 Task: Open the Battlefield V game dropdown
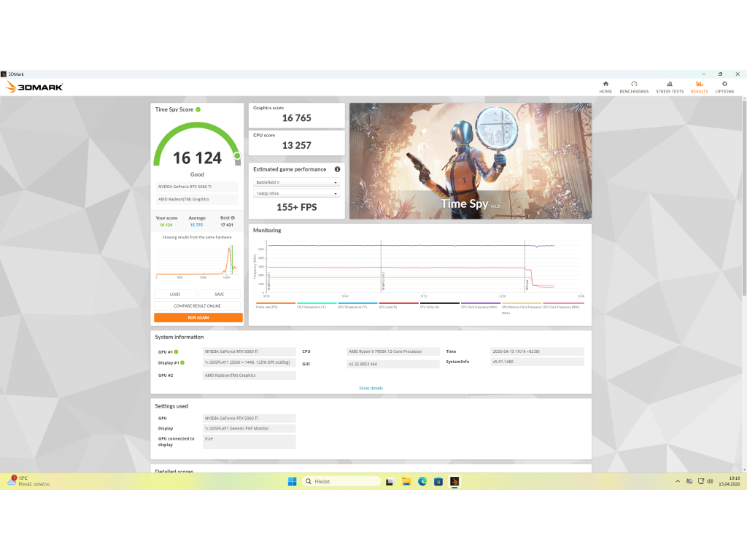click(296, 182)
